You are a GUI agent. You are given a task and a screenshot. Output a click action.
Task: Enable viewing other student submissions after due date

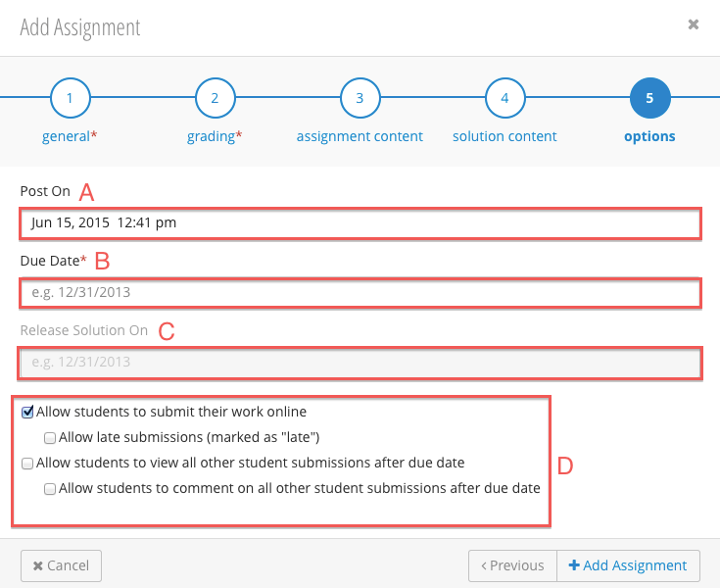(27, 463)
